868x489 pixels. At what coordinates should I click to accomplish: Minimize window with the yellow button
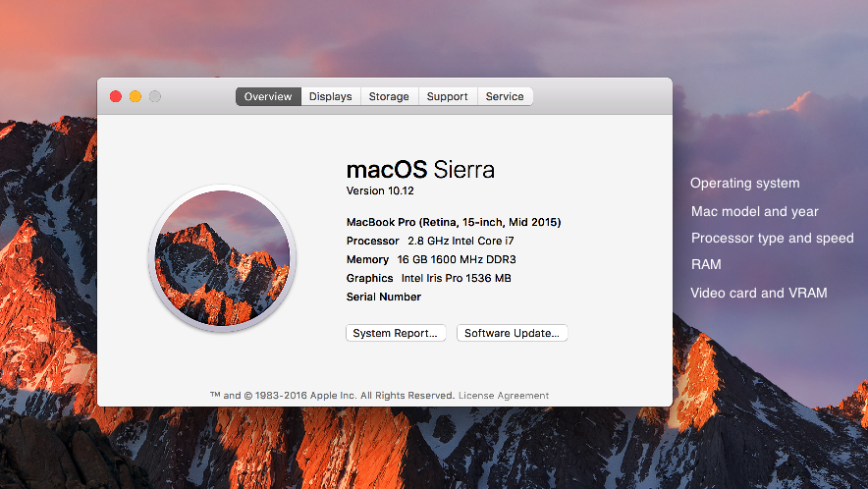tap(136, 96)
